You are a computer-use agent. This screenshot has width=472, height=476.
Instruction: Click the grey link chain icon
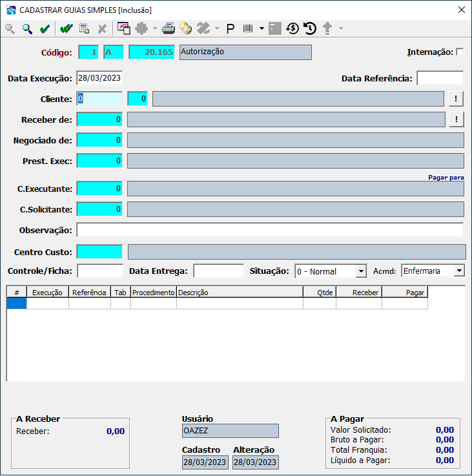[203, 28]
